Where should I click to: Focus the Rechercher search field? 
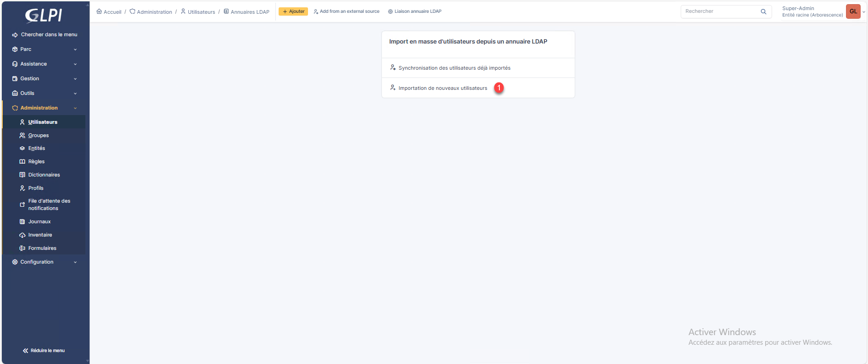(x=720, y=11)
